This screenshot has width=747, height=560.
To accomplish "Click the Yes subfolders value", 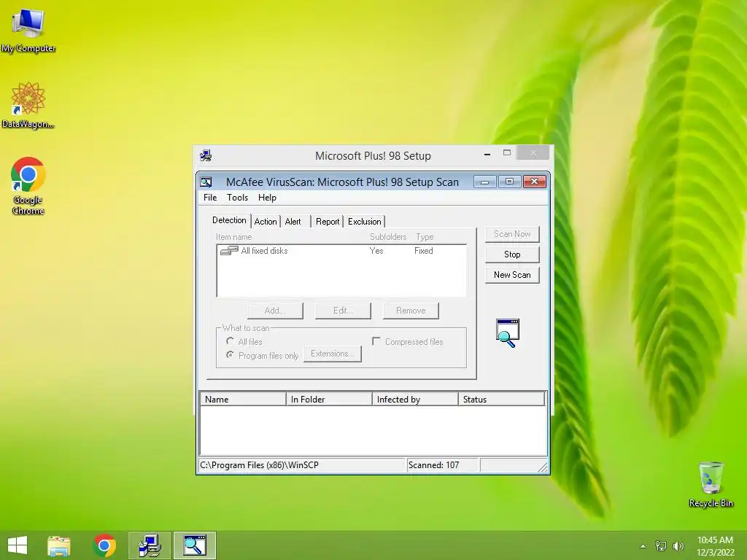I will (376, 251).
